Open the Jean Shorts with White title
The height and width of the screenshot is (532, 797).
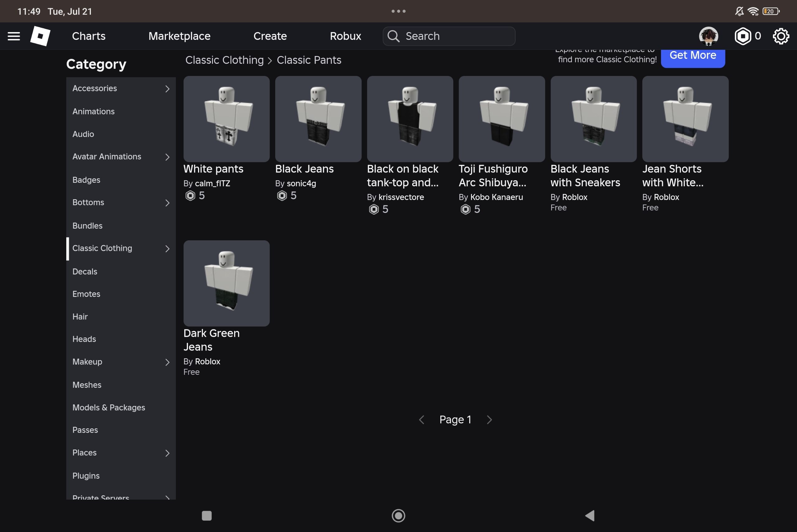[x=673, y=175]
